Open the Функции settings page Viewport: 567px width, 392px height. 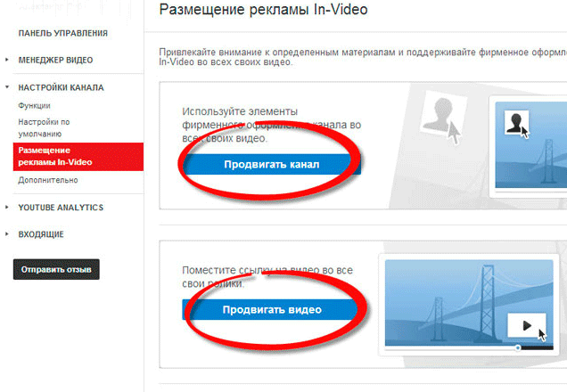pyautogui.click(x=35, y=106)
